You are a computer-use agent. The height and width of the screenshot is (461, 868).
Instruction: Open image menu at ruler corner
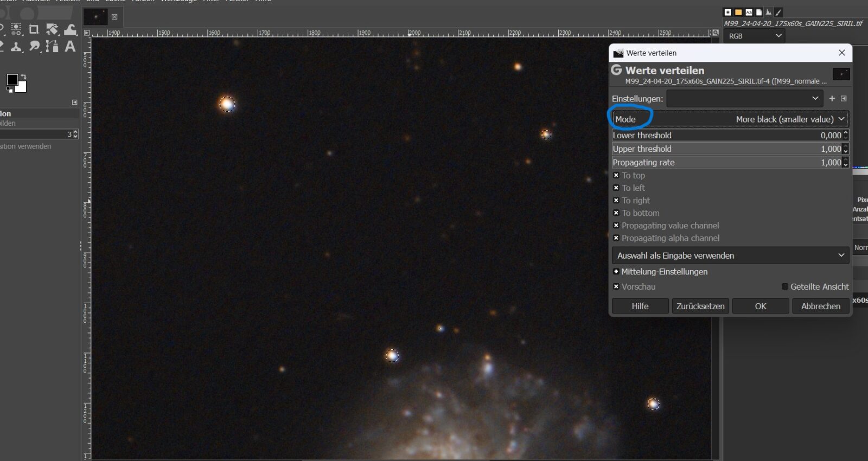(x=87, y=33)
